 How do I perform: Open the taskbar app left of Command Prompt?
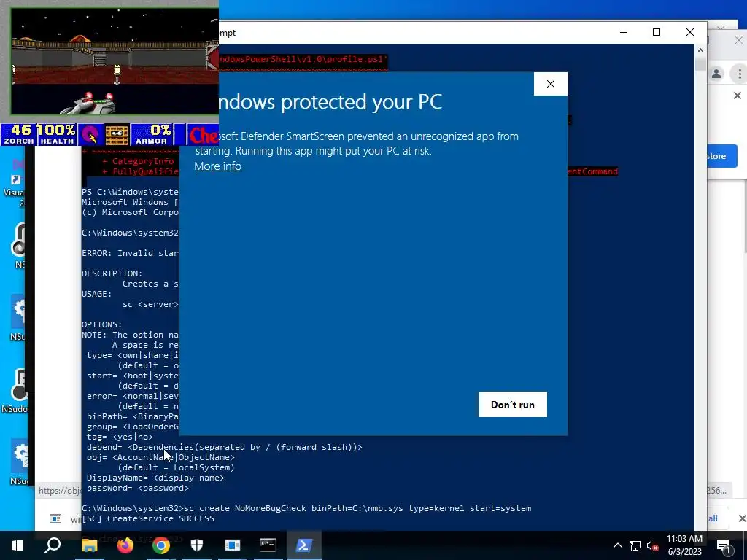click(x=233, y=545)
